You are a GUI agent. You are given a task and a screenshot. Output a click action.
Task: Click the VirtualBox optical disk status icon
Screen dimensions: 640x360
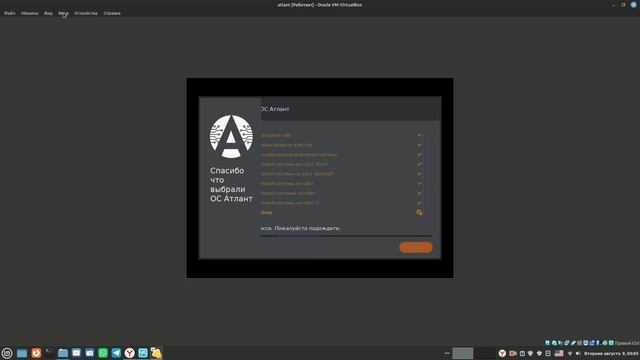(554, 343)
